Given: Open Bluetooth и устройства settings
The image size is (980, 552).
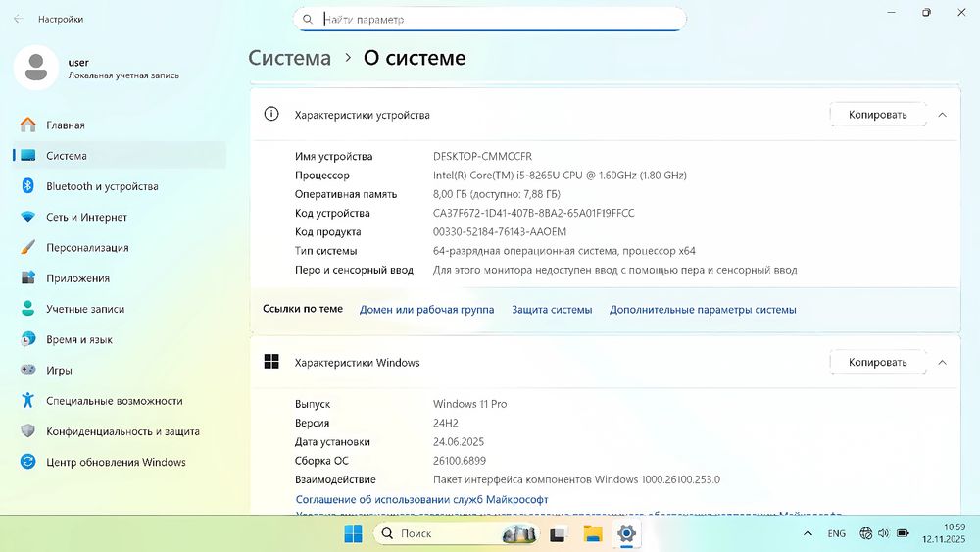Looking at the screenshot, I should [119, 186].
